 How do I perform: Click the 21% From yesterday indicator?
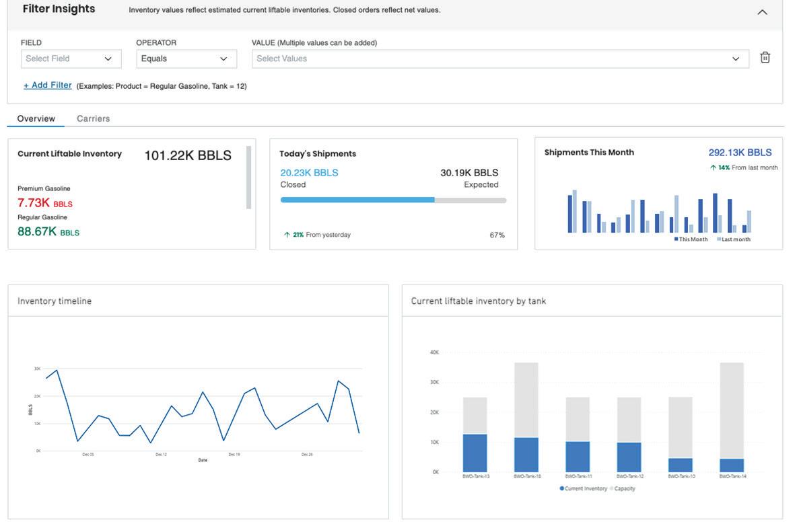(x=317, y=235)
